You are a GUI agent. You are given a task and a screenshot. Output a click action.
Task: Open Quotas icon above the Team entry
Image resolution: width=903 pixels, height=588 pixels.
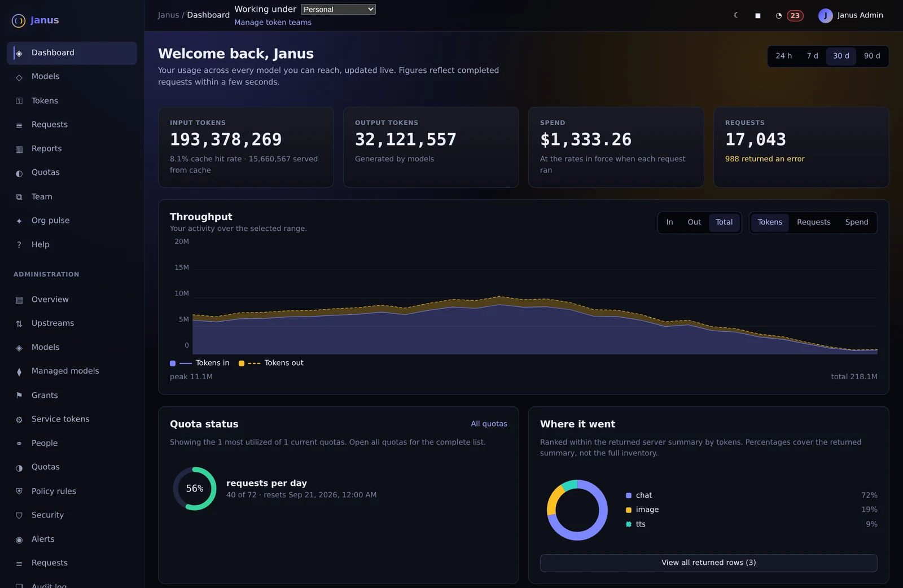19,173
